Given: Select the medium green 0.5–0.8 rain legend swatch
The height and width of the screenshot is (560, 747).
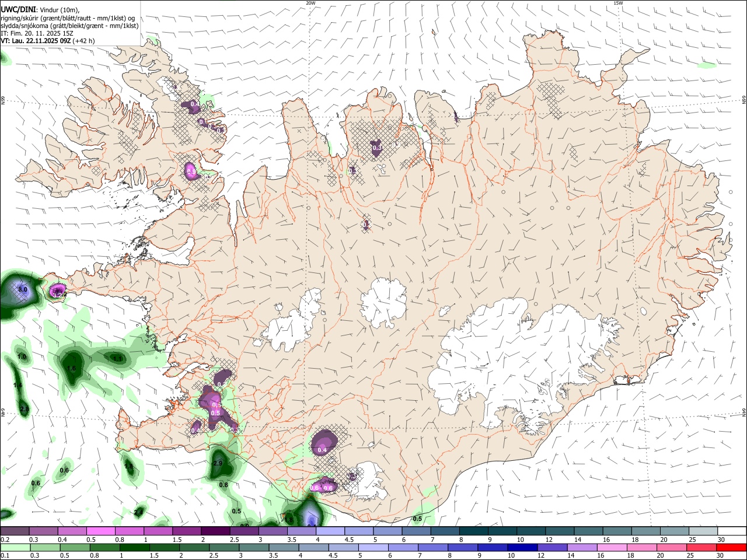Looking at the screenshot, I should (74, 548).
